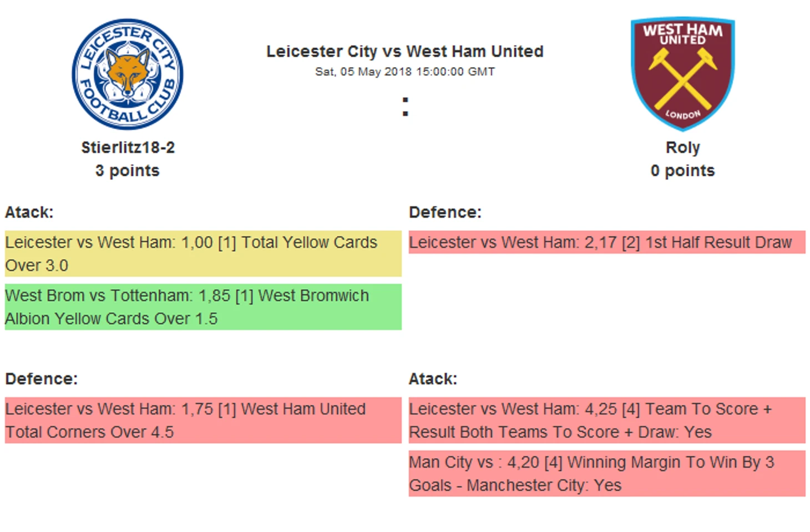The width and height of the screenshot is (810, 532).
Task: Click the 0 points label under Roly
Action: (x=682, y=170)
